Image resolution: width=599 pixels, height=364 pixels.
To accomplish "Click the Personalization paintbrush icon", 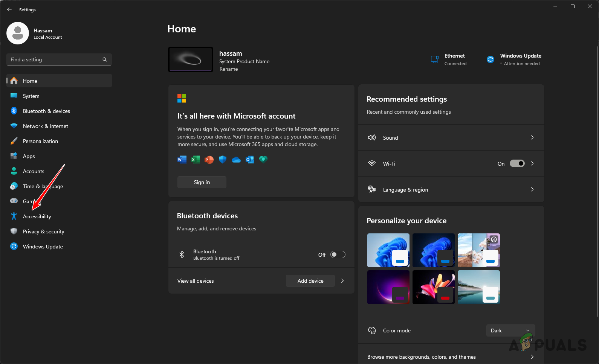I will click(x=14, y=141).
